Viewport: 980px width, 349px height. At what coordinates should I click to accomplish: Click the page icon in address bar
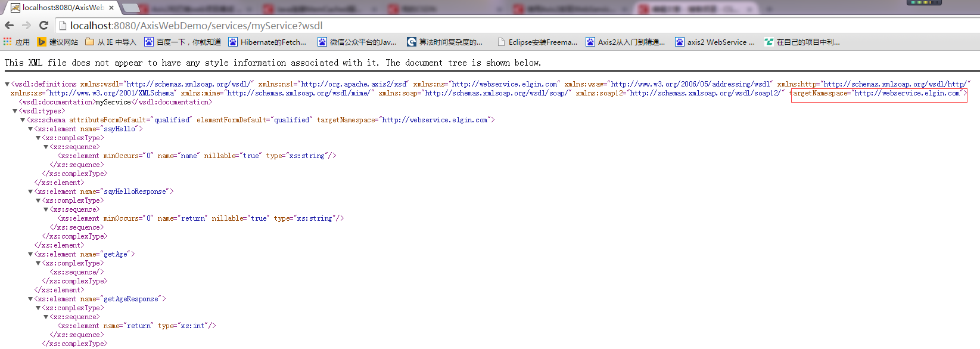62,25
